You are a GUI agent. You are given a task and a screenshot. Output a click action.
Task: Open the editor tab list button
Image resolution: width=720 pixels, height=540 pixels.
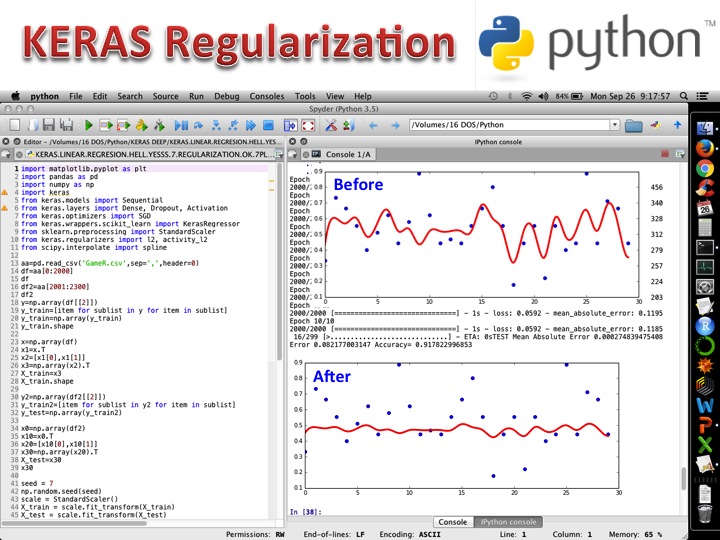coord(6,154)
